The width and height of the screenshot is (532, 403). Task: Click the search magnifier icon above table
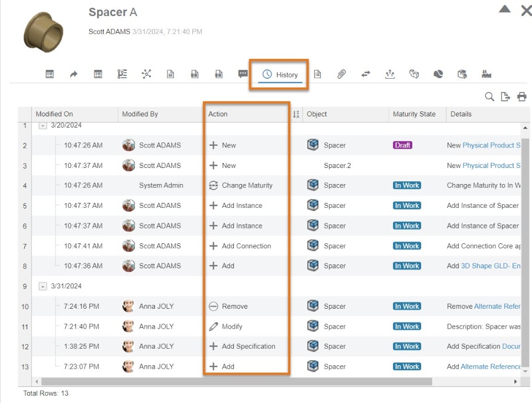[x=489, y=97]
